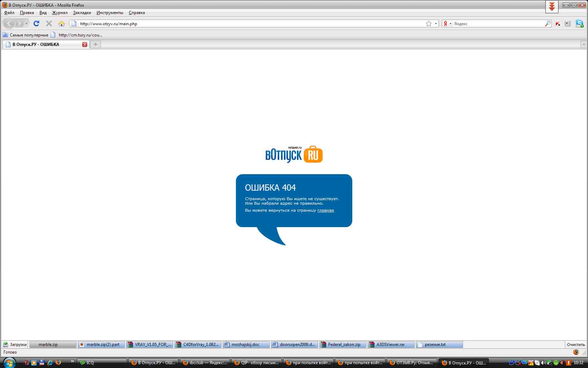Click the green ICQ flower tray icon
Screen dimensions: 588x368
(x=556, y=363)
